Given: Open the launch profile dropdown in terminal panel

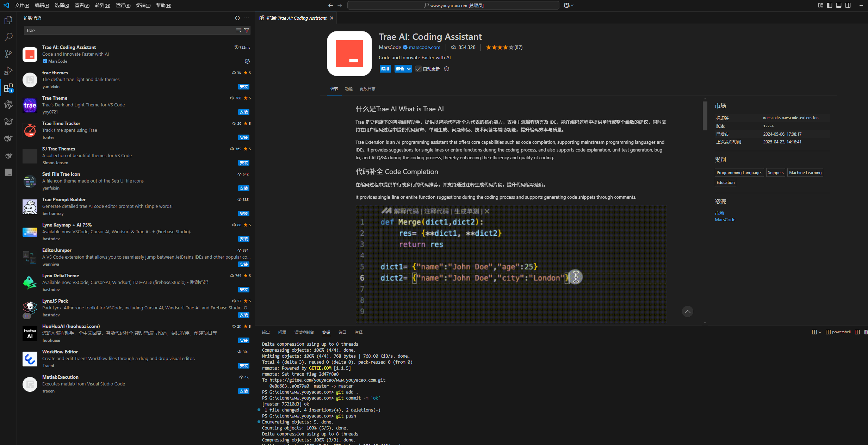Looking at the screenshot, I should 820,332.
